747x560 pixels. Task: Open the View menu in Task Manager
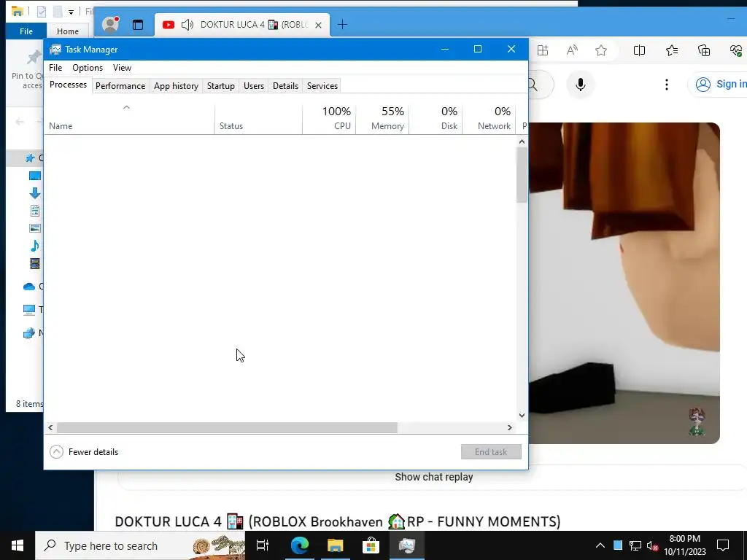tap(122, 68)
